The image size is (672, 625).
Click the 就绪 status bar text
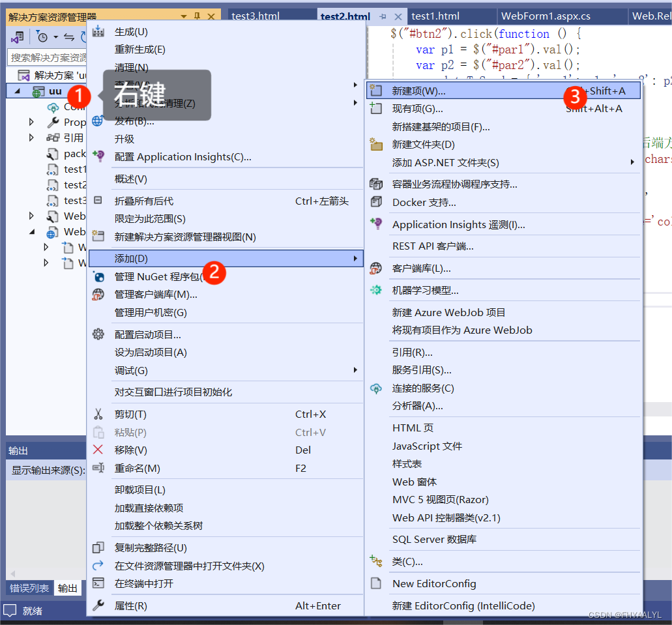(x=33, y=611)
